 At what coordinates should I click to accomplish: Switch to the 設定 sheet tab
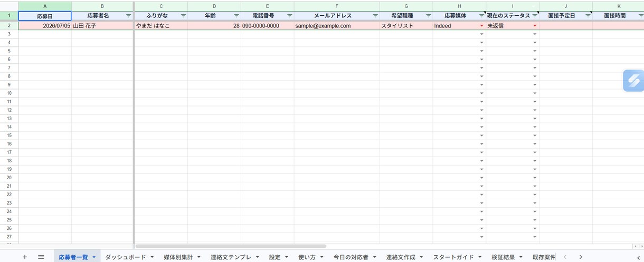[274, 257]
